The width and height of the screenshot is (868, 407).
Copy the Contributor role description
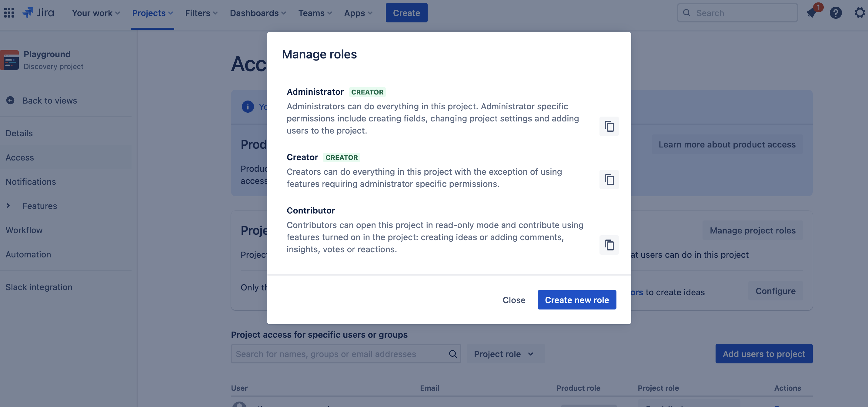point(609,245)
